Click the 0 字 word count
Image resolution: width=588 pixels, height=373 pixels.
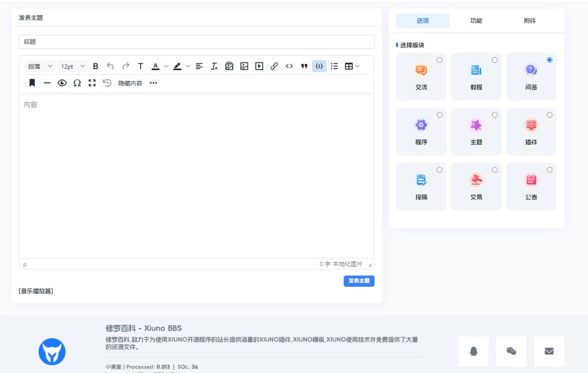(325, 264)
